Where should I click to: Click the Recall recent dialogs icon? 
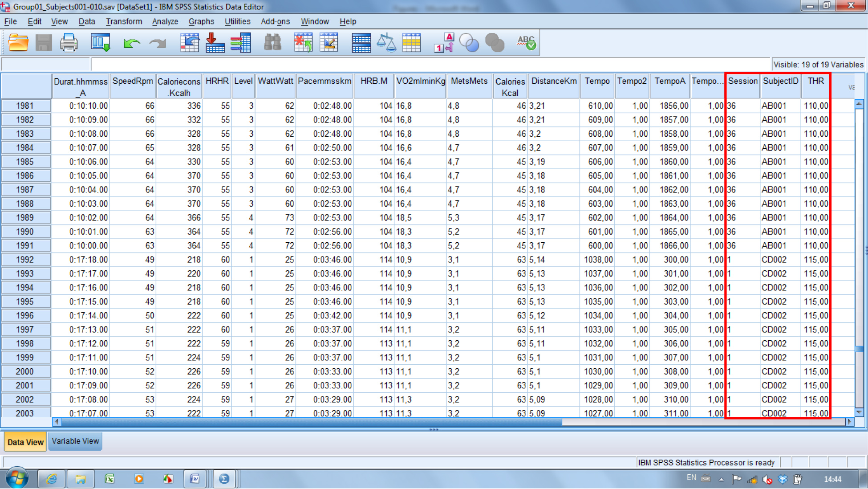click(100, 43)
